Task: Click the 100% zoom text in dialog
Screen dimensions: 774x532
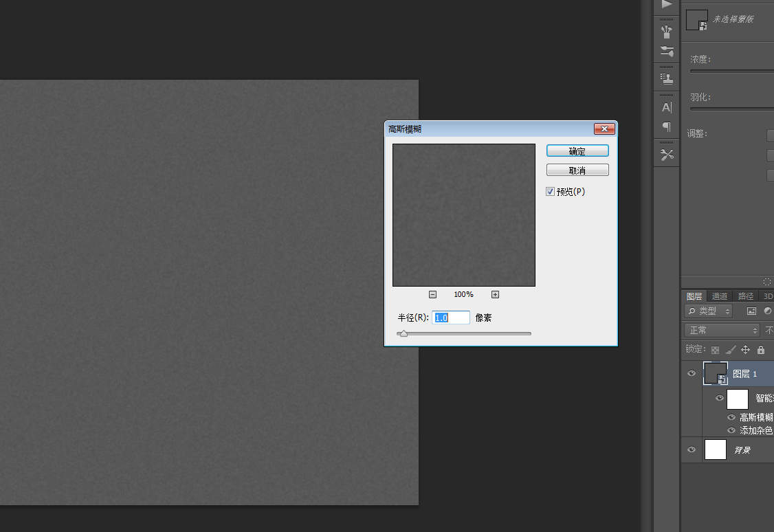Action: tap(463, 295)
